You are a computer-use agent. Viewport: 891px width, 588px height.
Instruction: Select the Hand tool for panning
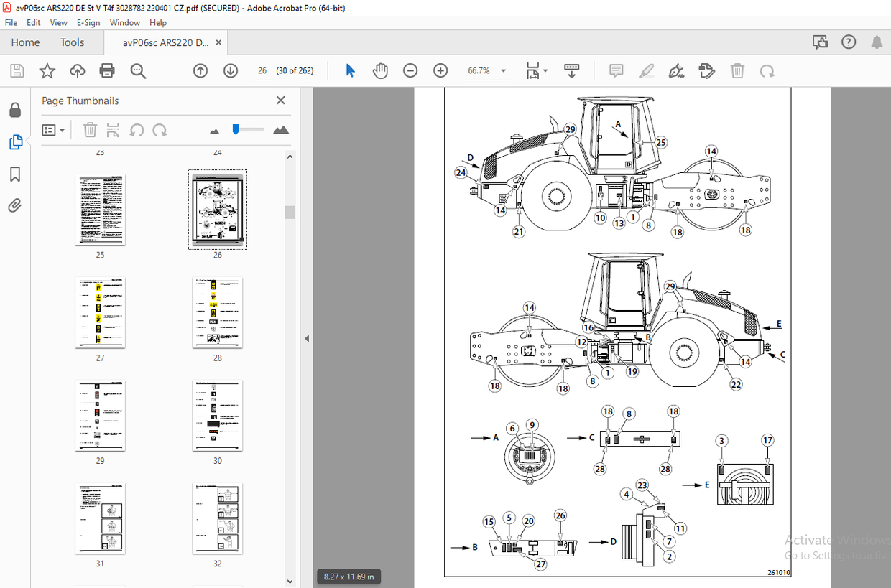pyautogui.click(x=380, y=70)
